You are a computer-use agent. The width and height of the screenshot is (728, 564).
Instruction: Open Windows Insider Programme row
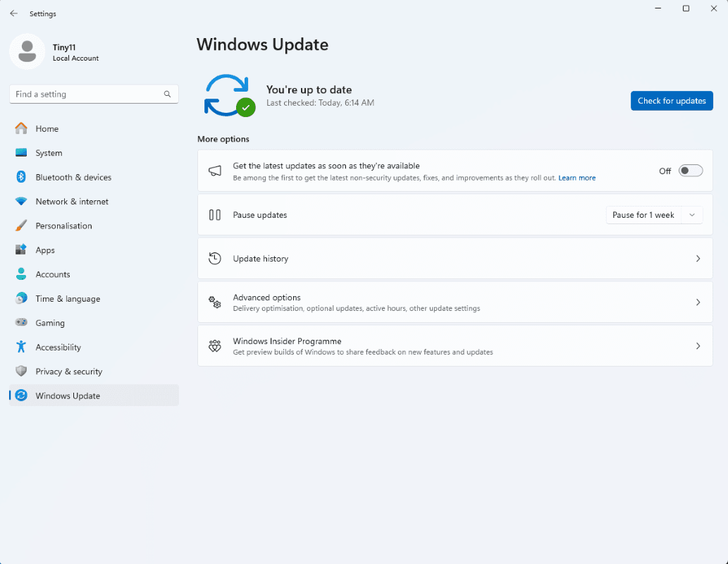[x=455, y=346]
